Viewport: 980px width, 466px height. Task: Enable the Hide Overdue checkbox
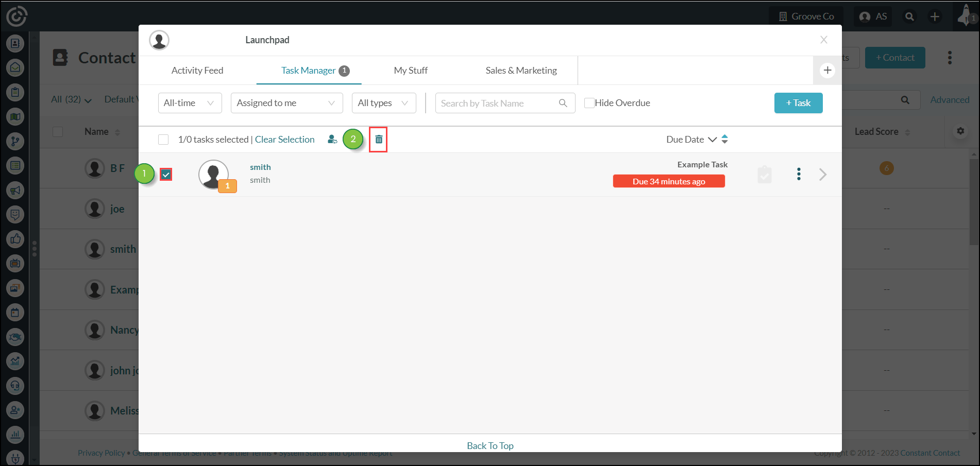pyautogui.click(x=589, y=103)
